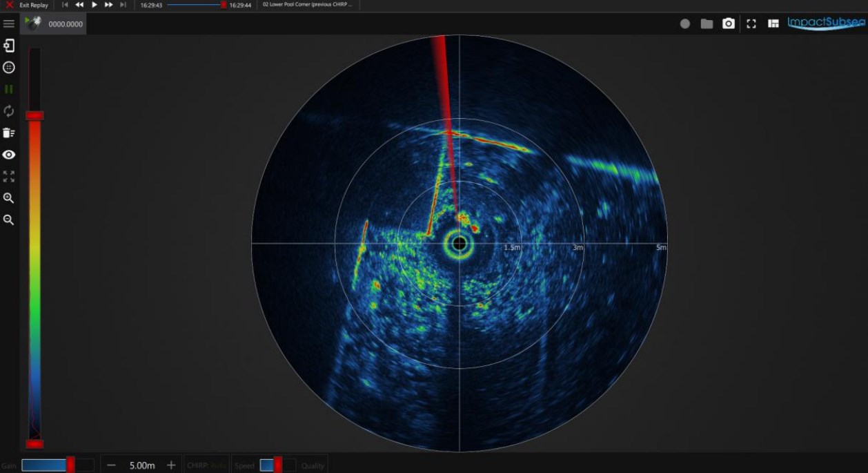Click Exit Replay
The width and height of the screenshot is (868, 473).
[32, 5]
